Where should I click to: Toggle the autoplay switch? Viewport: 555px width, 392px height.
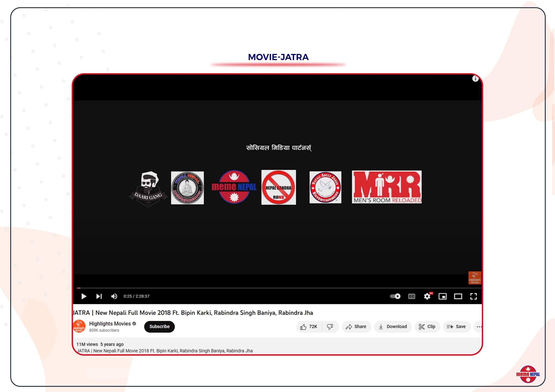(x=395, y=296)
